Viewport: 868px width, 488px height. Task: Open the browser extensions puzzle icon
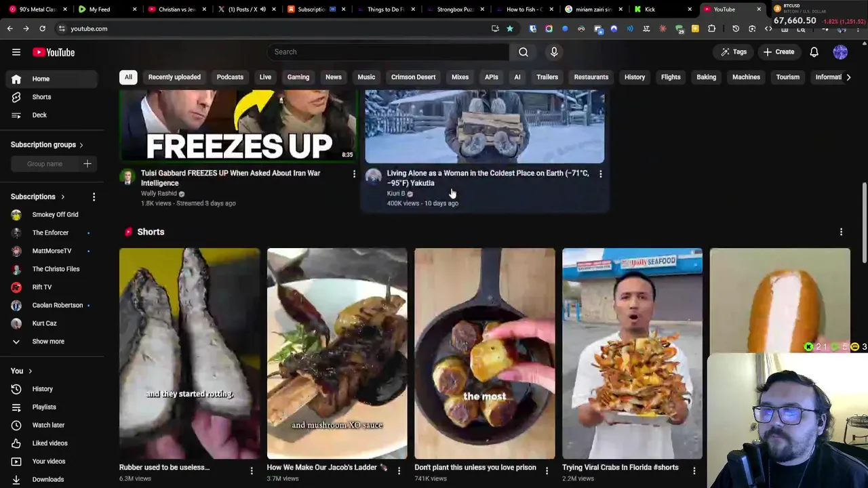711,28
